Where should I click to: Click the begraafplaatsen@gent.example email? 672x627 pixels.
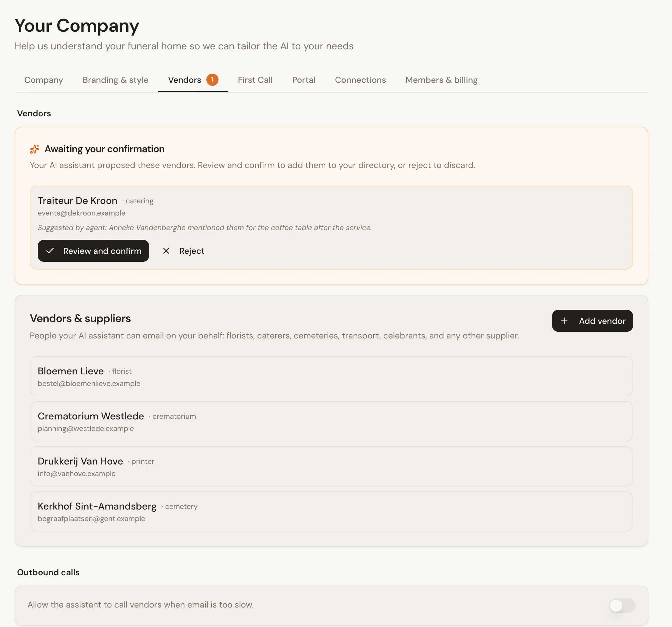tap(91, 519)
